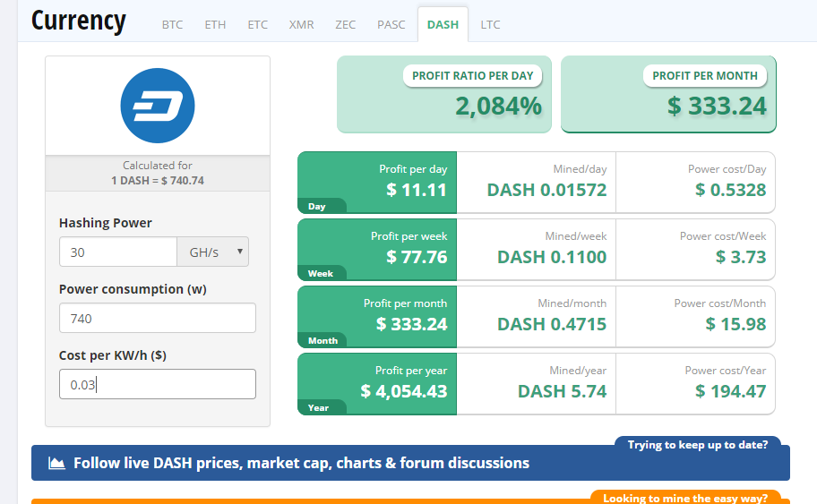The height and width of the screenshot is (504, 817).
Task: Select the $ 0.5328 power cost per day
Action: (x=730, y=190)
